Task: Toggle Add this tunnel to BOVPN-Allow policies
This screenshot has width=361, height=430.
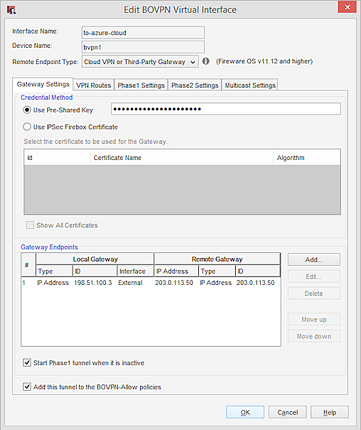Action: pyautogui.click(x=27, y=387)
